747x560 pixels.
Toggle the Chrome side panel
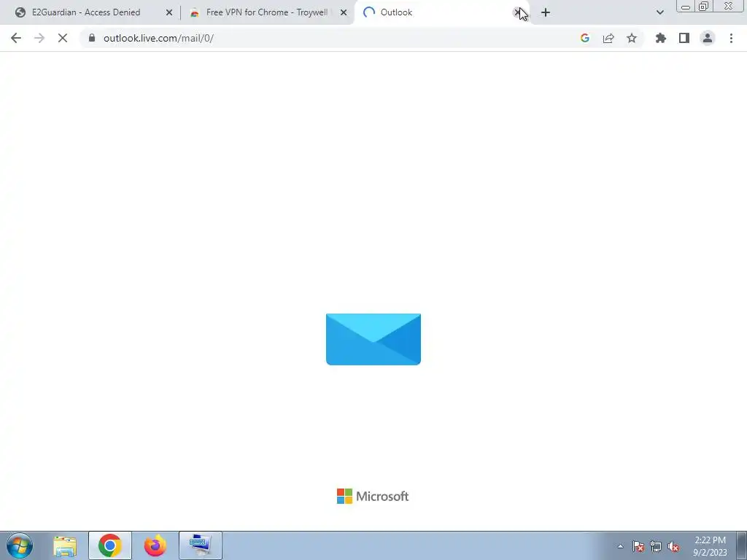point(684,38)
